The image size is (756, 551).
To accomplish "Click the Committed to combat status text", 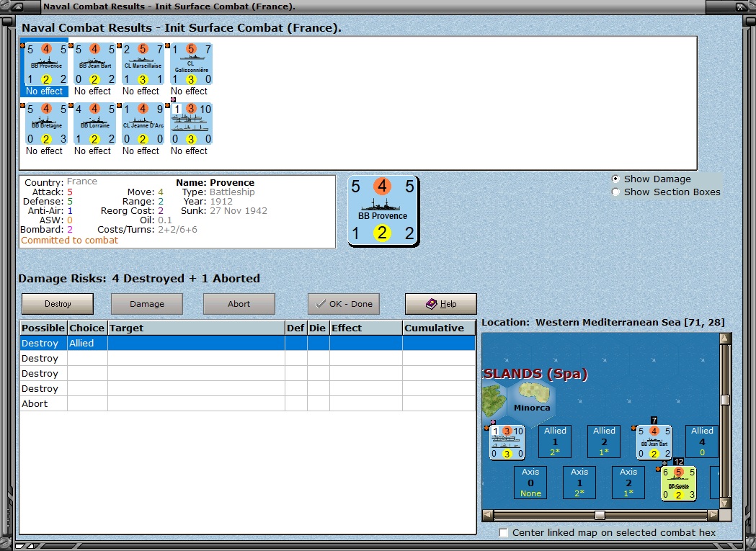I will tap(69, 240).
